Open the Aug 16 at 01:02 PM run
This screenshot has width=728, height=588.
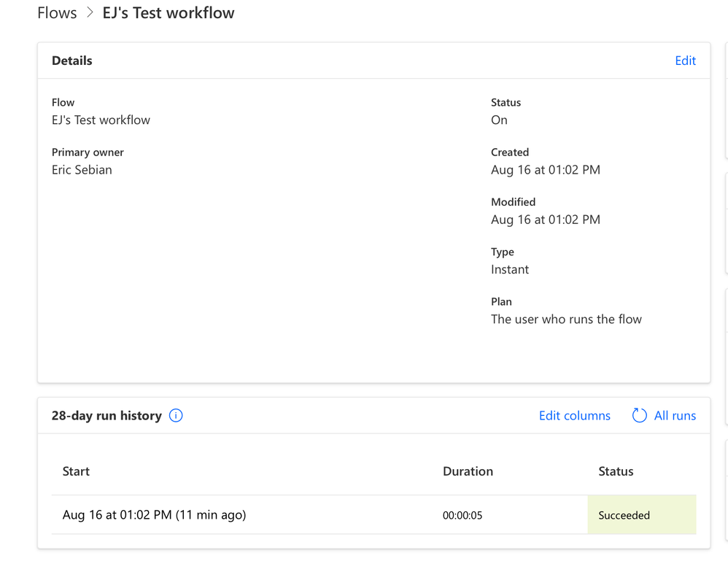coord(154,514)
